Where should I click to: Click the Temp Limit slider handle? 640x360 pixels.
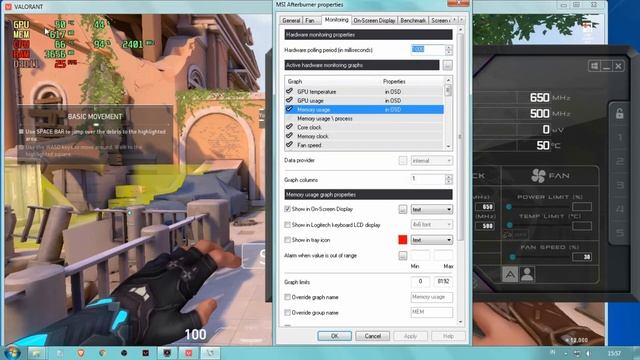[509, 225]
